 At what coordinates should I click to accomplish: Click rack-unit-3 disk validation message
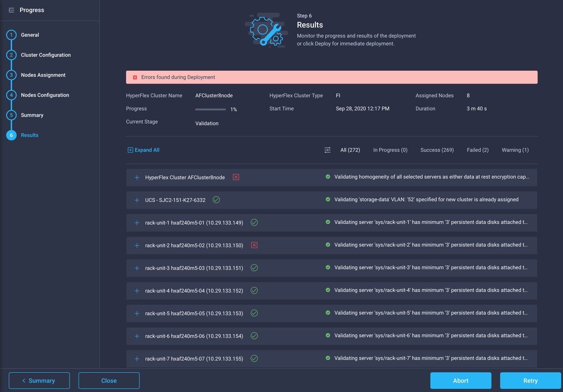tap(431, 267)
